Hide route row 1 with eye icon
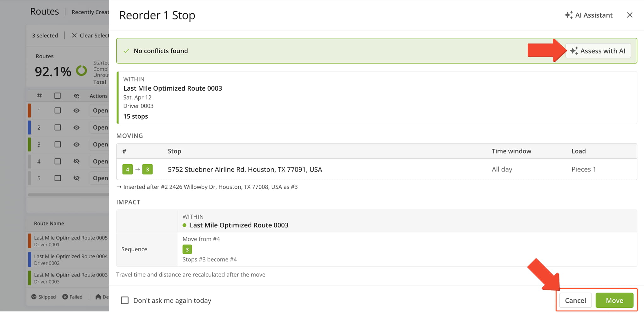Viewport: 644px width, 313px height. pos(76,110)
